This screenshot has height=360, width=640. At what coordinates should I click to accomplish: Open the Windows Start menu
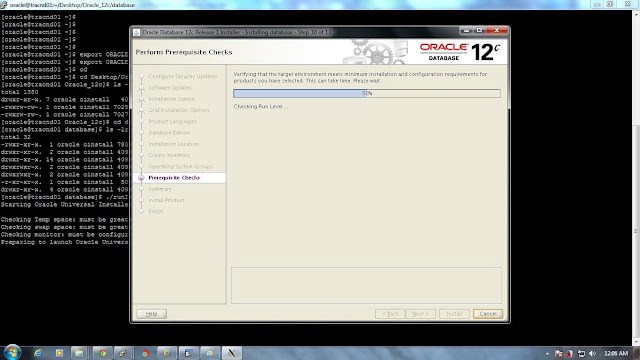(12, 353)
